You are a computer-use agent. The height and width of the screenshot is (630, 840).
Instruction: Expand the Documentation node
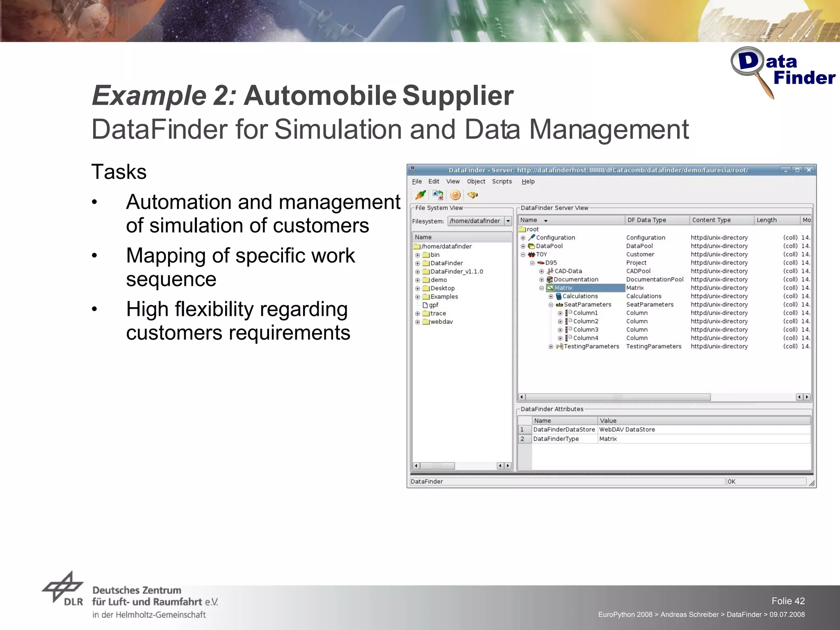click(541, 280)
